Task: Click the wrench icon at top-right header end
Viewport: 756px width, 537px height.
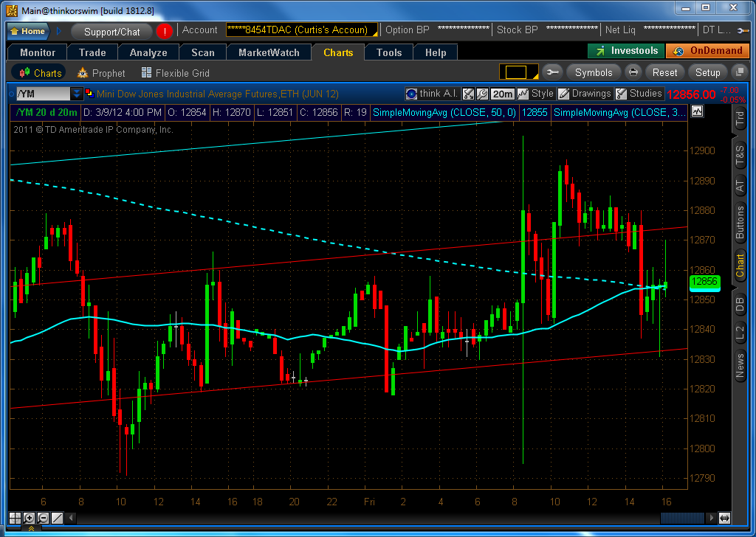Action: click(743, 31)
